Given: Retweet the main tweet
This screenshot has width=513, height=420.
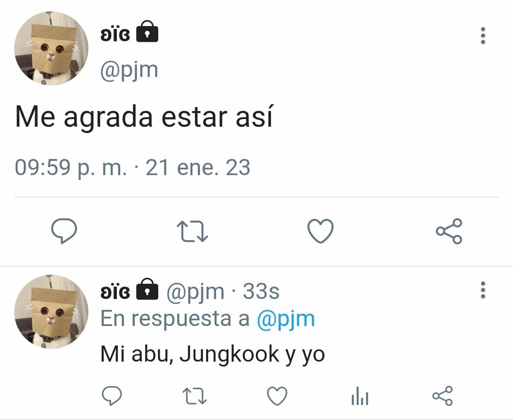Looking at the screenshot, I should pos(192,231).
